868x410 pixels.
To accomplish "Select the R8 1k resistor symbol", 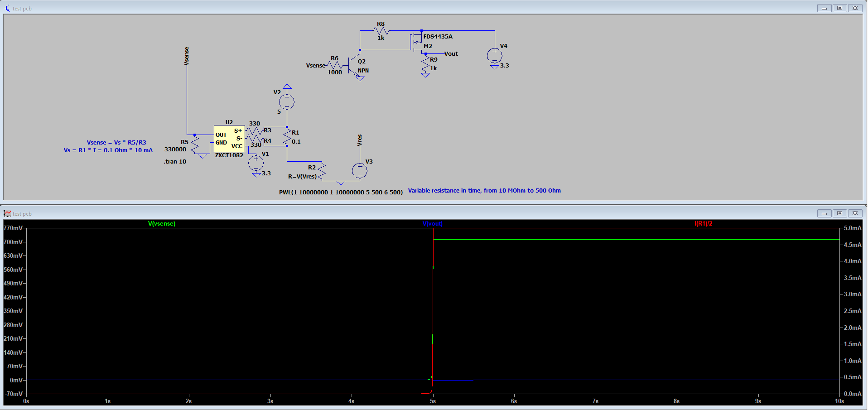I will [x=381, y=31].
